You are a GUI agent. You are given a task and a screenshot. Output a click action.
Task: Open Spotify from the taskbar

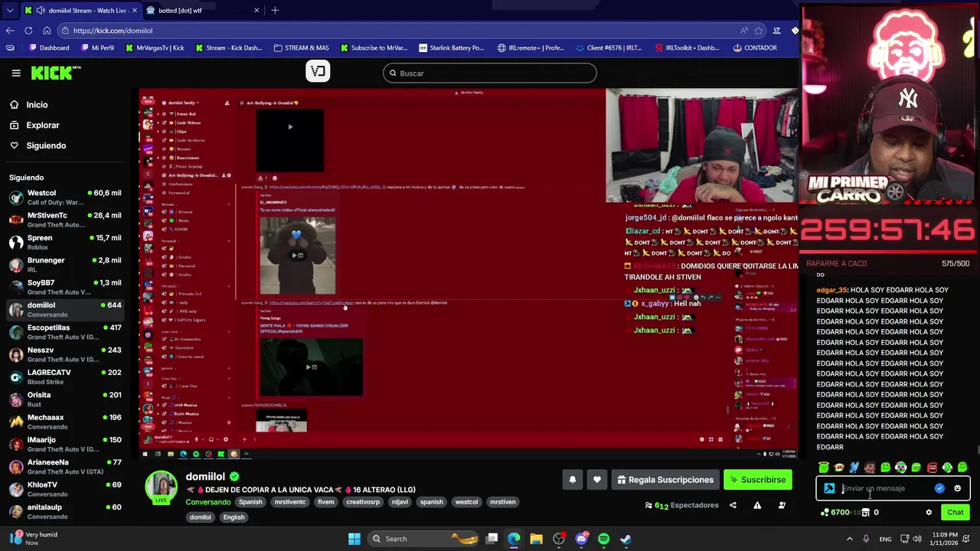pyautogui.click(x=603, y=539)
